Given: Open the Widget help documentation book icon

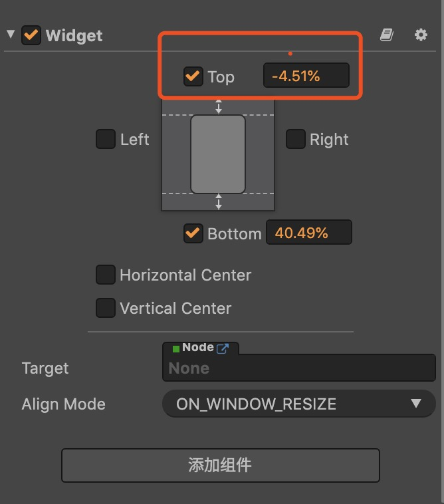Looking at the screenshot, I should tap(387, 35).
